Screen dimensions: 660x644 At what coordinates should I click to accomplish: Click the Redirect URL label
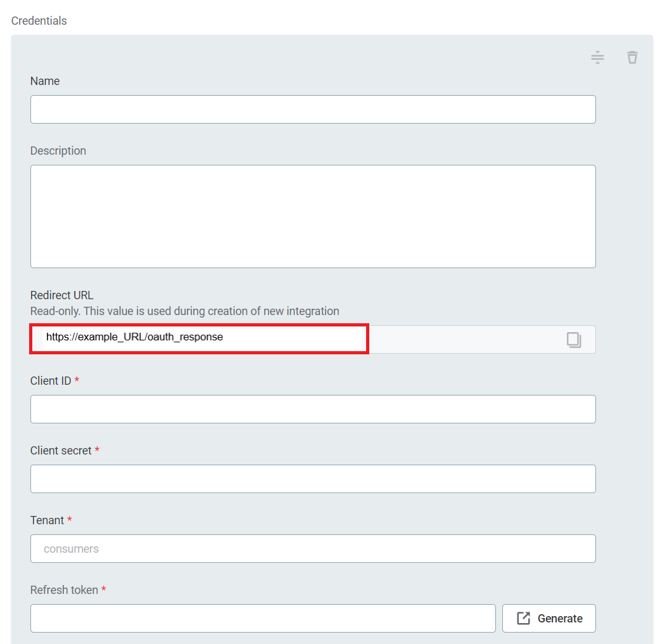61,295
